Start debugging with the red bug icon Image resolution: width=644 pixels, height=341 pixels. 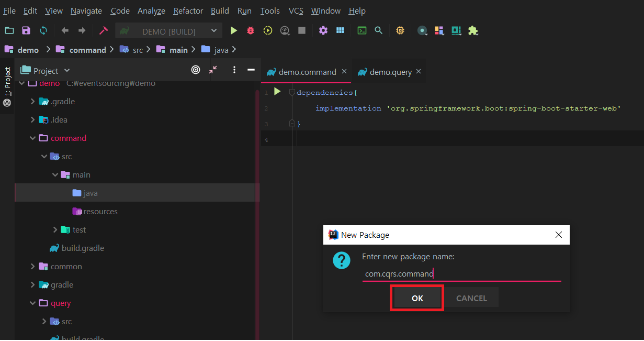pos(251,31)
